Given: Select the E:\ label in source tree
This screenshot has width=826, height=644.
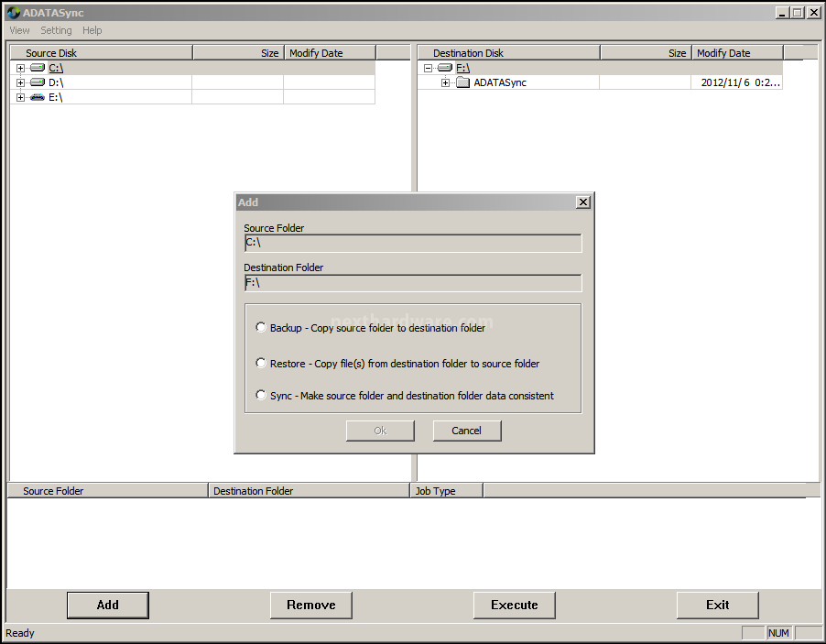Looking at the screenshot, I should [55, 97].
